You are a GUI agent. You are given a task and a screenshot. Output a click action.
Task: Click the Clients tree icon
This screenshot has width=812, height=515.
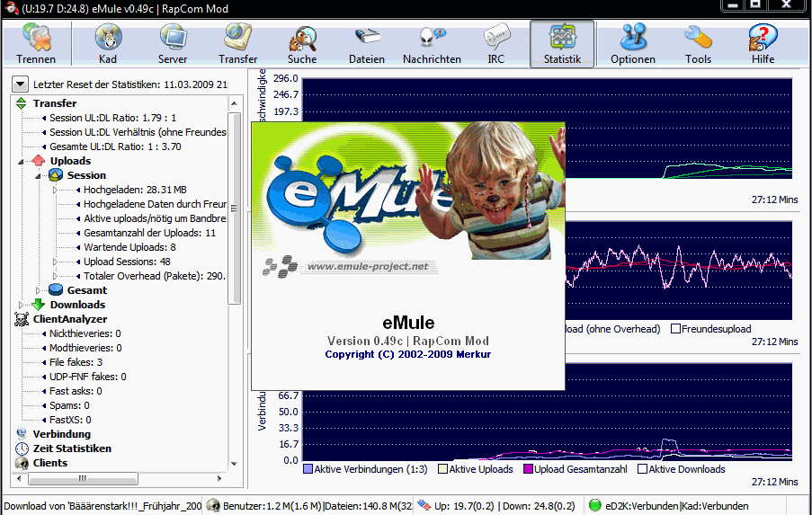click(x=22, y=463)
